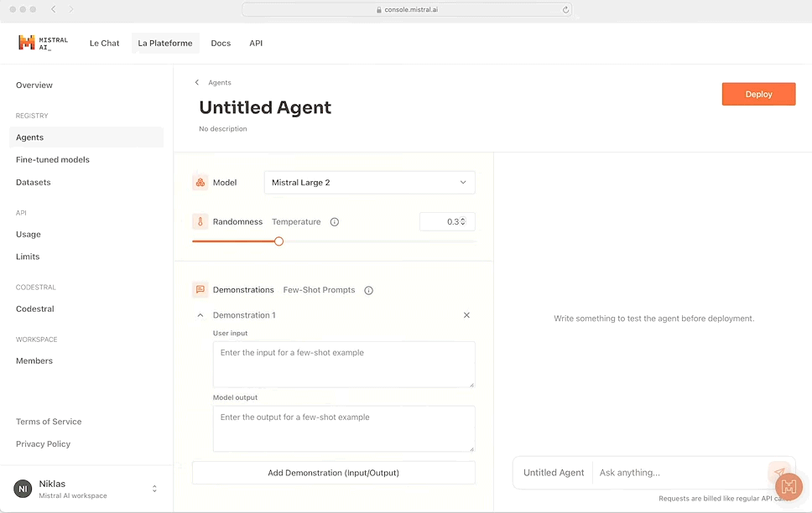Open the Niklas workspace switcher
812x513 pixels.
(x=154, y=489)
